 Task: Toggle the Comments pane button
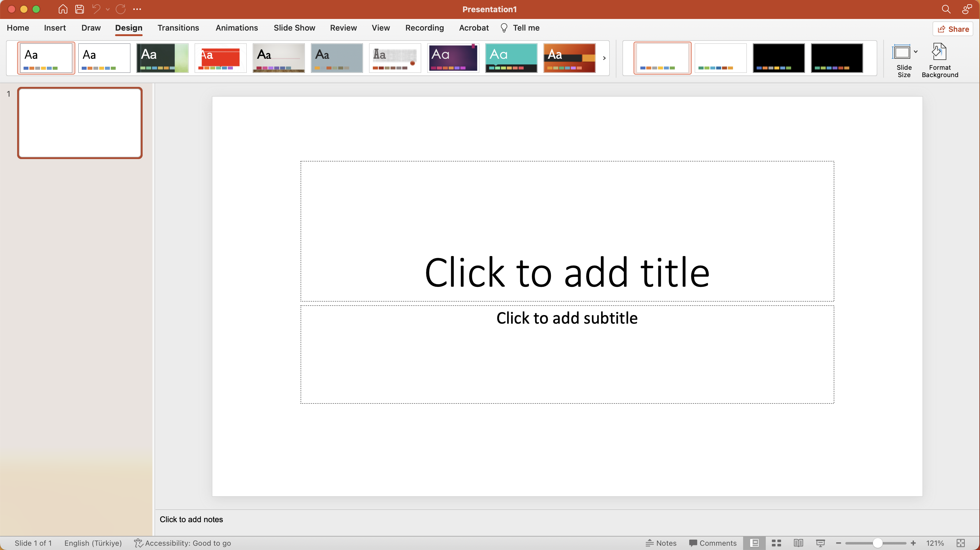pyautogui.click(x=713, y=543)
